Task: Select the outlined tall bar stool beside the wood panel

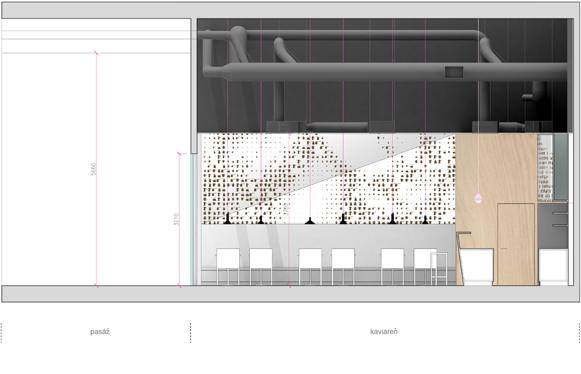Action: coord(439,269)
